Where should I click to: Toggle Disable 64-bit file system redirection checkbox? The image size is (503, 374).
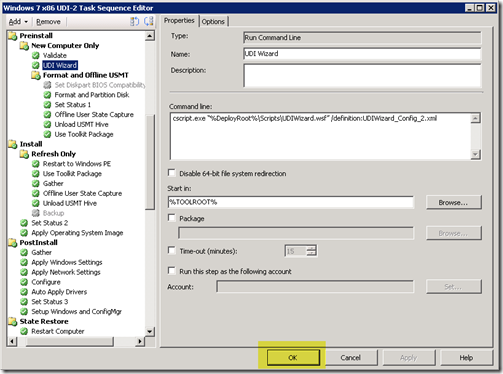[x=172, y=173]
